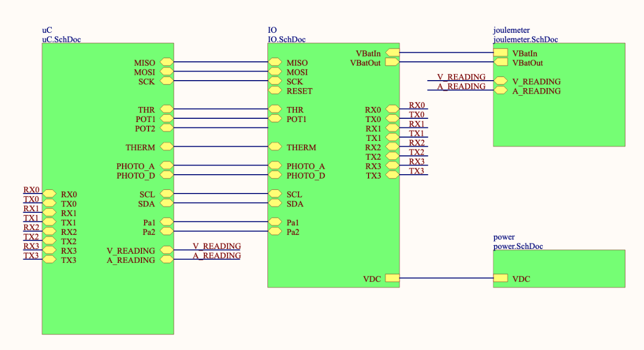Click the VBatIn port icon on joulemeter block
This screenshot has width=644, height=350.
tap(500, 53)
